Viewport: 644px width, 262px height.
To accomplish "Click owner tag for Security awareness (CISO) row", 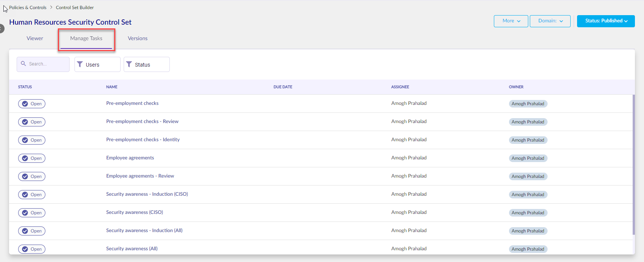I will 528,213.
